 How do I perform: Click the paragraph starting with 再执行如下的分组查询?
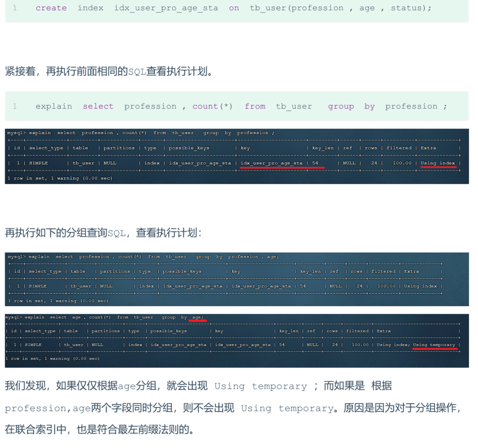[x=103, y=232]
